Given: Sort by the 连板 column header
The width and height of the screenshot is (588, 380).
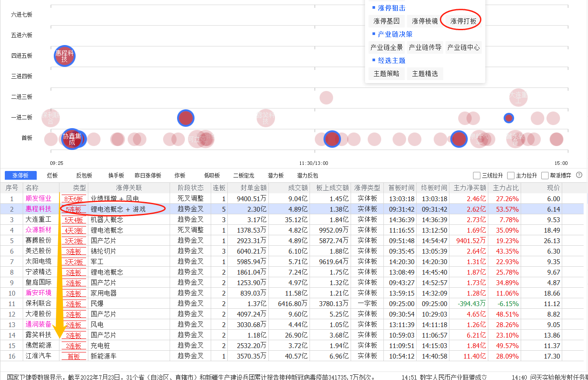Looking at the screenshot, I should [219, 188].
